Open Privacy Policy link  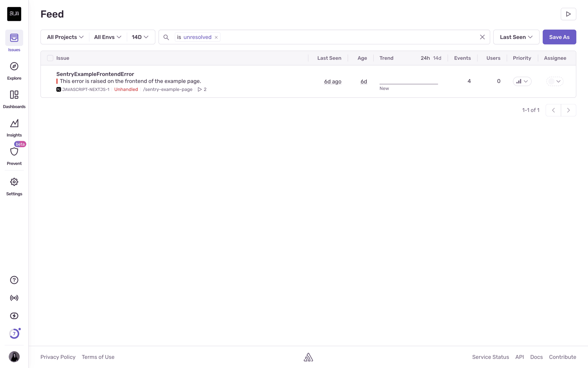[x=58, y=357]
